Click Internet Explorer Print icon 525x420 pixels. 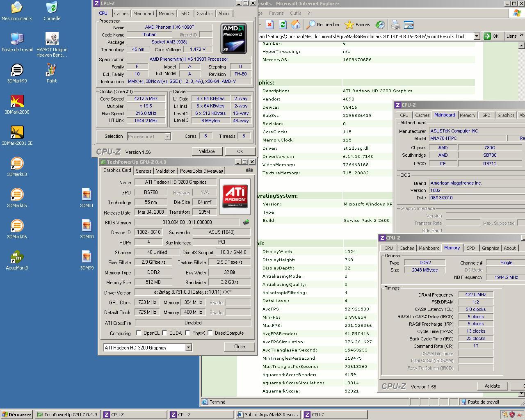tap(395, 25)
